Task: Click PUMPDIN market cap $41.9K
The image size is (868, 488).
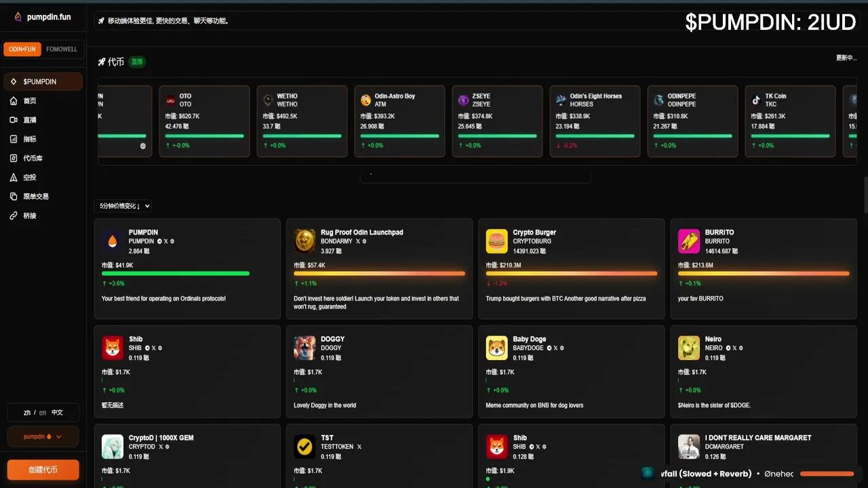Action: [117, 265]
